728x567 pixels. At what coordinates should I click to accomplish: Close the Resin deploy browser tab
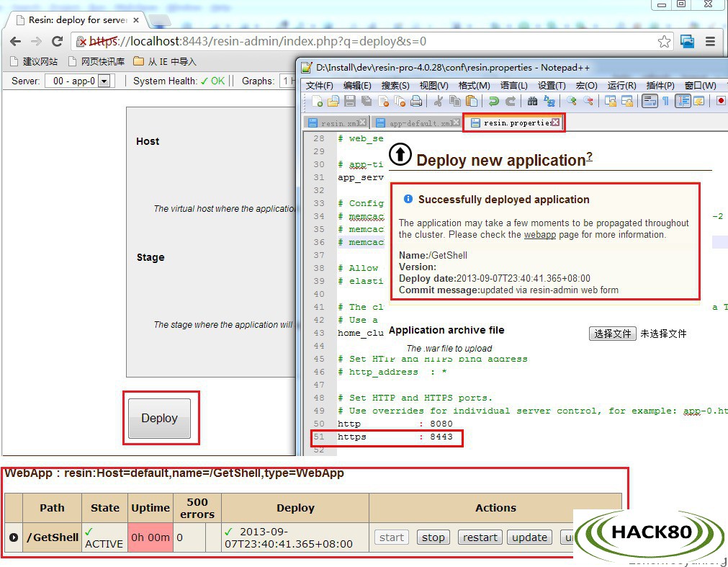pos(136,20)
